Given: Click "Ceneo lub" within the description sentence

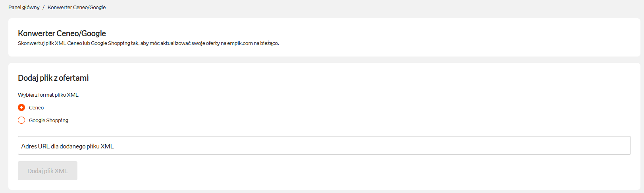Looking at the screenshot, I should [x=79, y=43].
